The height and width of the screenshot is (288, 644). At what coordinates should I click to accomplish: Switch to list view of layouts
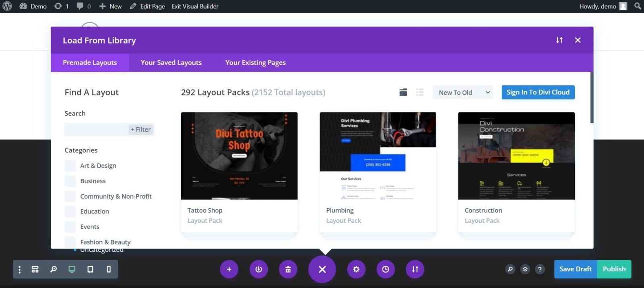420,92
